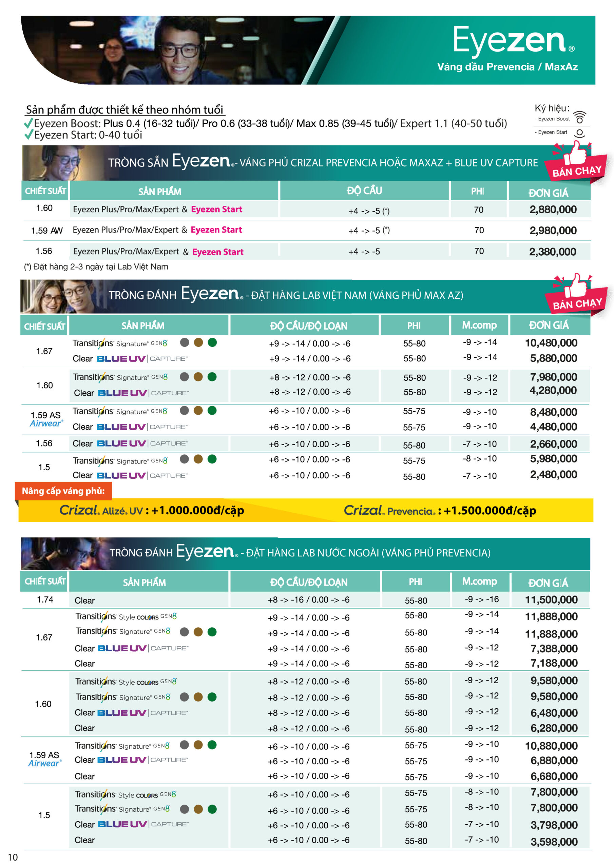Click the Bán Chạy thumbs-up badge above stock lenses
The width and height of the screenshot is (614, 868).
coord(575,161)
